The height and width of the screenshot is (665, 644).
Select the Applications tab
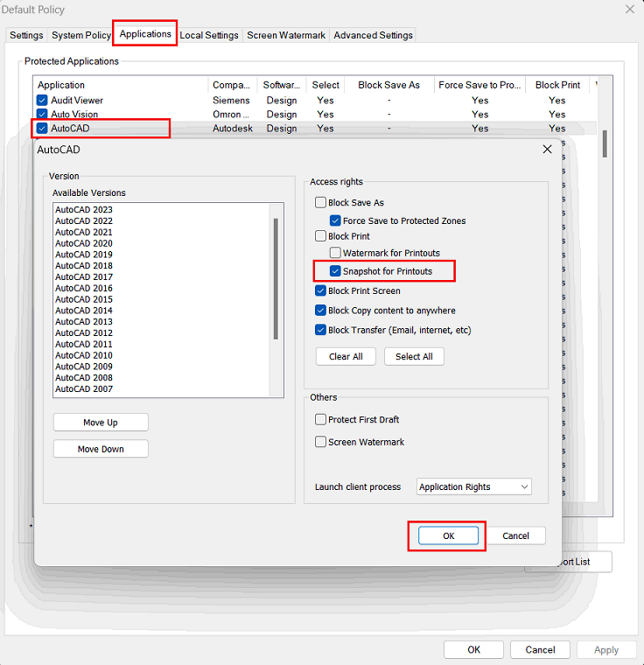coord(145,34)
